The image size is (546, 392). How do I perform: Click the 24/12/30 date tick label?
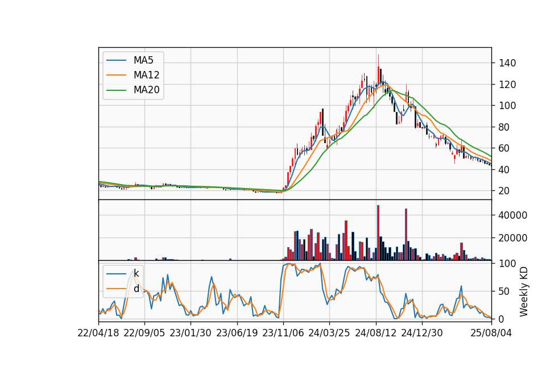[x=422, y=333]
